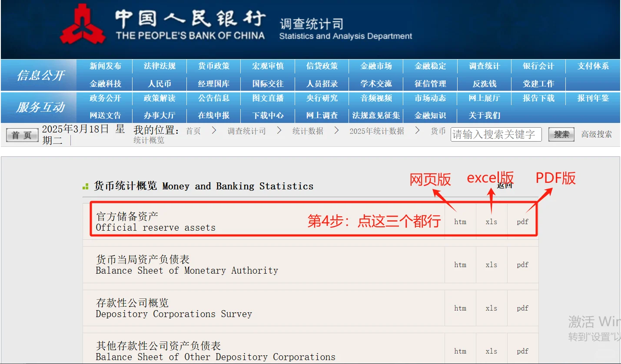Open htm of Depository Corporations Survey
621x364 pixels.
[460, 308]
